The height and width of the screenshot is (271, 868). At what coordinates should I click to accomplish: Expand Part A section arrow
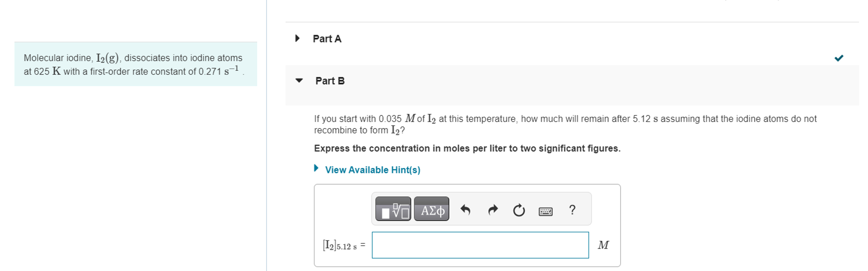297,38
